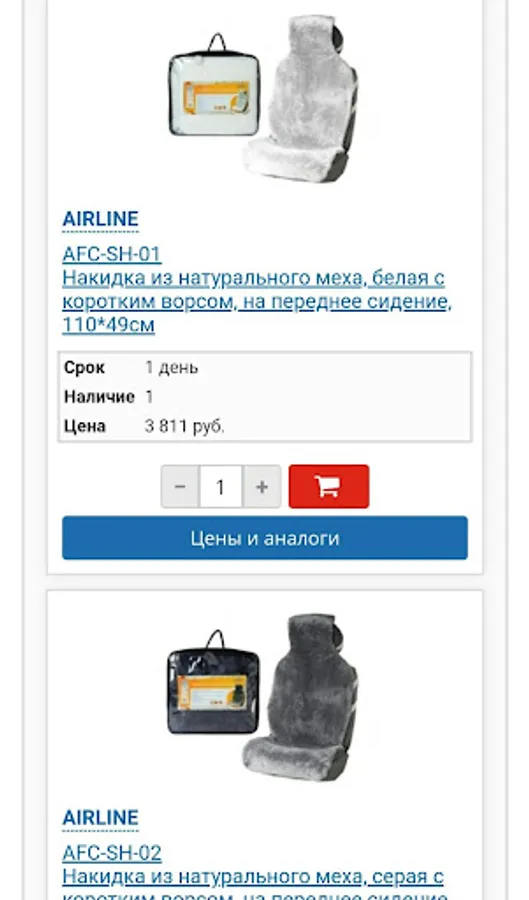Select the 3 811 руб. price value
The width and height of the screenshot is (529, 900).
click(x=184, y=426)
